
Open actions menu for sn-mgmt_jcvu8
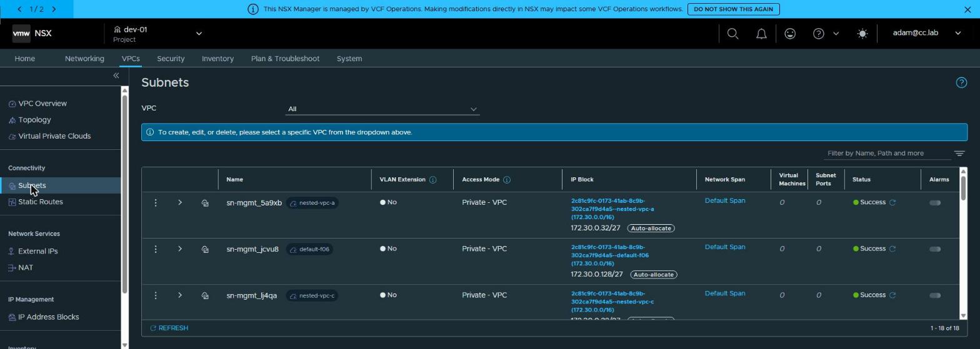click(x=156, y=249)
